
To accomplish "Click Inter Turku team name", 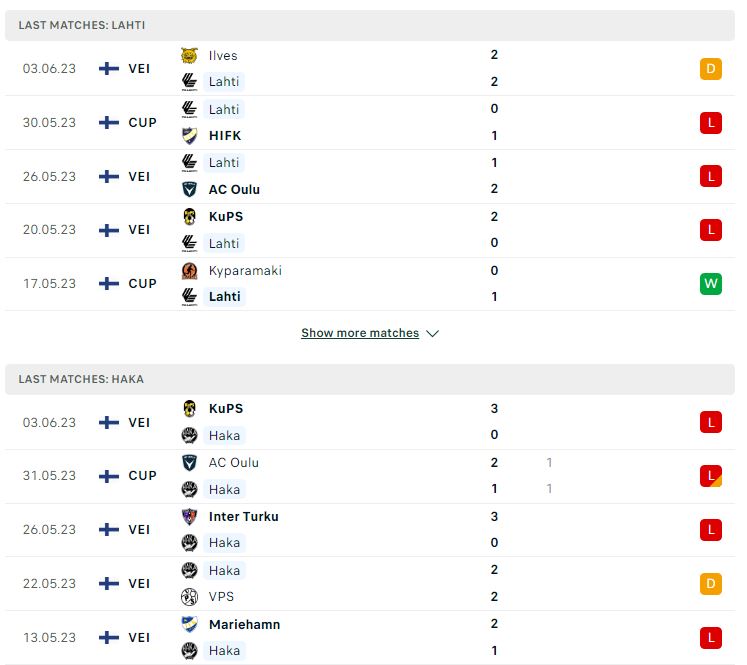I will [x=243, y=516].
